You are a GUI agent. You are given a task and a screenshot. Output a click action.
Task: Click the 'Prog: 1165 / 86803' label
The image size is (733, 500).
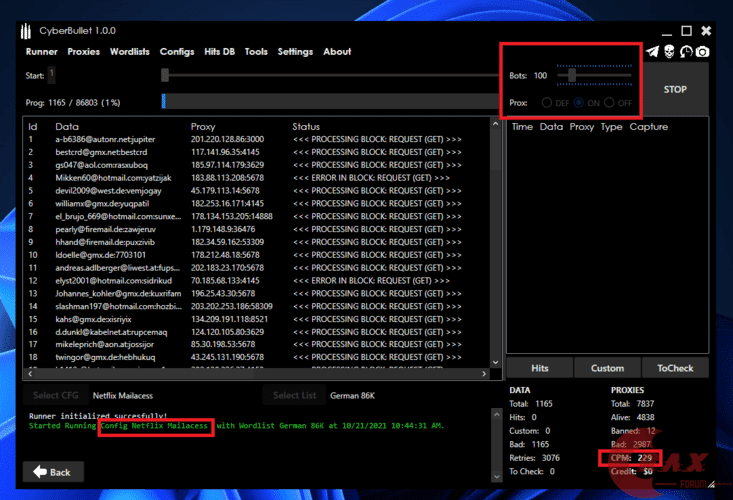click(73, 103)
